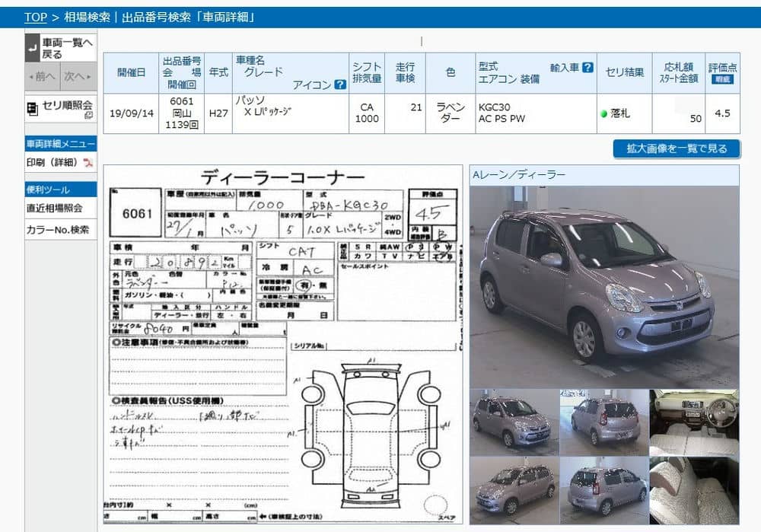Click the new-window icon under セリ順照会
Screen dimensions: 761x532
tap(88, 116)
